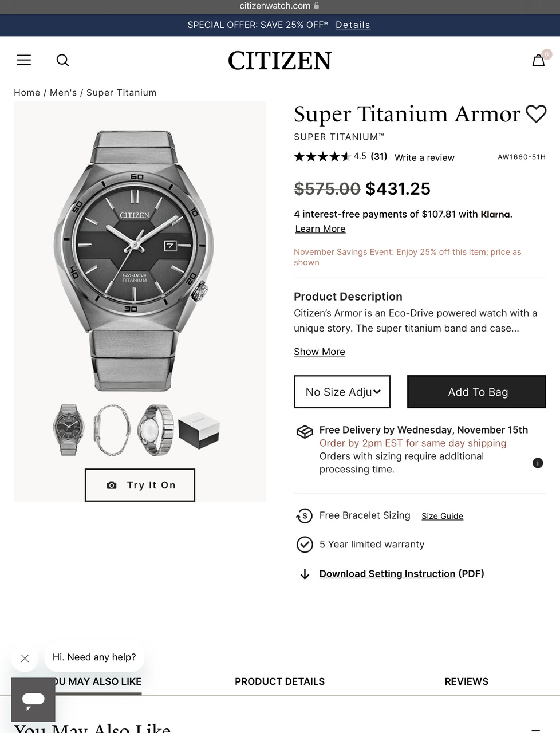Switch to the Product Details tab
560x733 pixels.
point(279,681)
